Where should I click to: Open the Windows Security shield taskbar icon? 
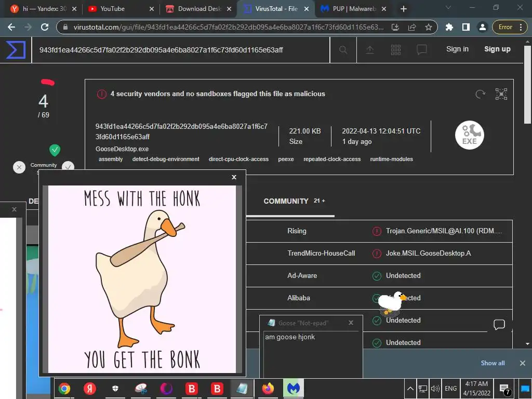click(x=115, y=389)
